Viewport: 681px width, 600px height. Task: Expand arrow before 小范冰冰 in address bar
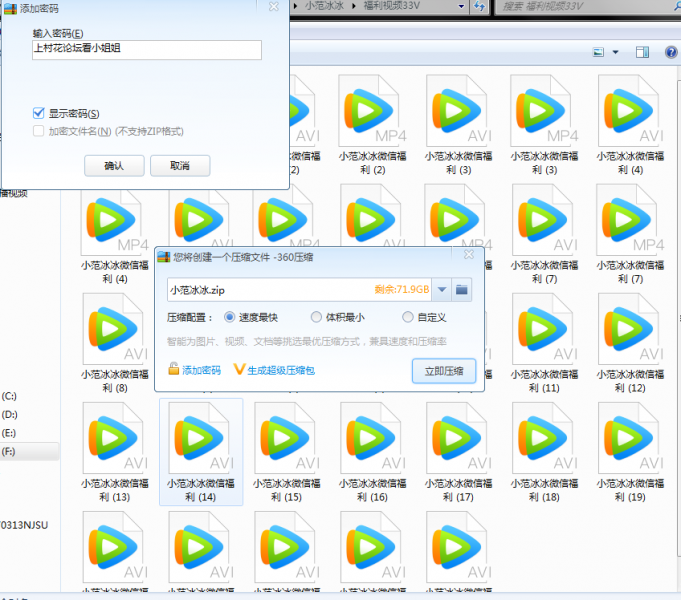point(296,6)
